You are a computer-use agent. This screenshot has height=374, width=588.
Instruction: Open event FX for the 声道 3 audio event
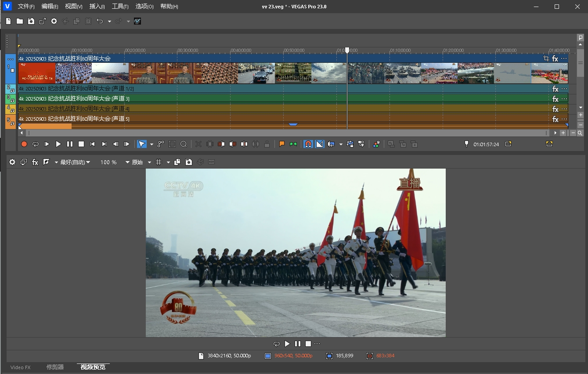point(555,99)
